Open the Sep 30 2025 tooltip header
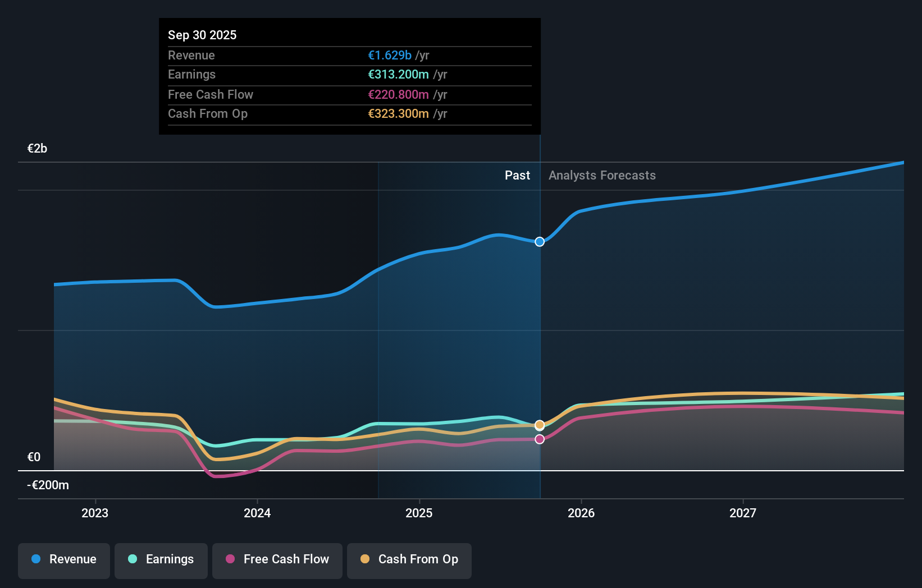 (x=202, y=35)
